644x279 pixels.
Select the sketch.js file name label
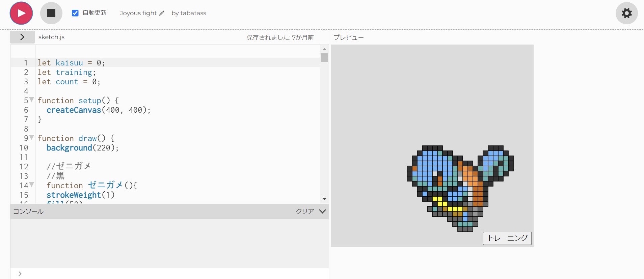click(x=51, y=37)
